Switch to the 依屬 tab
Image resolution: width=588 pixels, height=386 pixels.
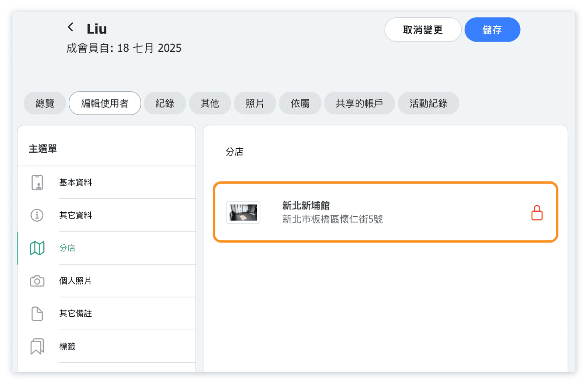(300, 104)
